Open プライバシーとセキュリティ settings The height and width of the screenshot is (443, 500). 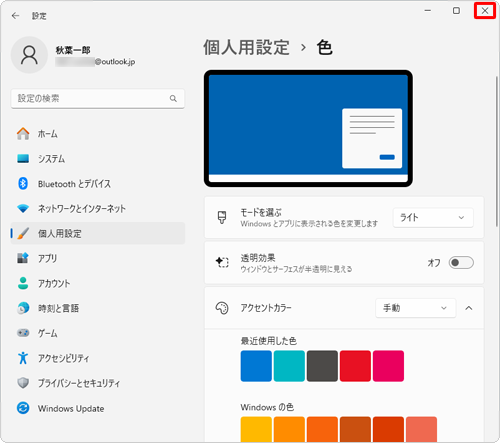coord(98,383)
